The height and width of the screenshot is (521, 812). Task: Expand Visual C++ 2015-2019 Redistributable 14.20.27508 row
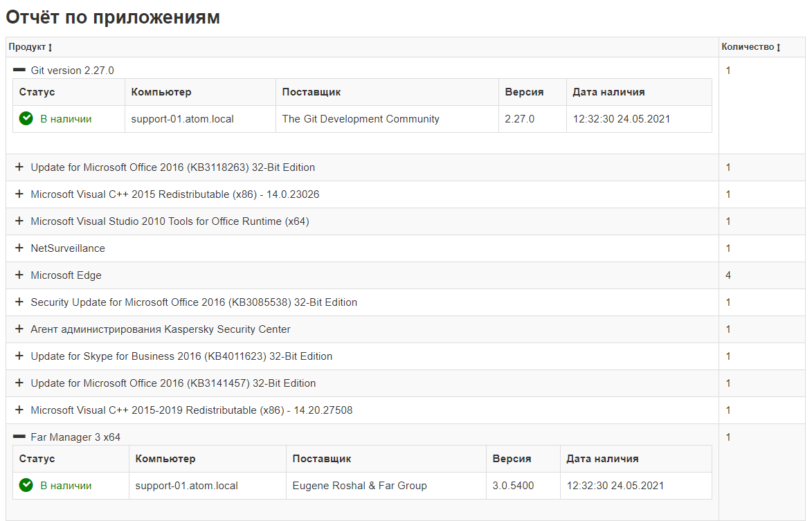coord(19,410)
